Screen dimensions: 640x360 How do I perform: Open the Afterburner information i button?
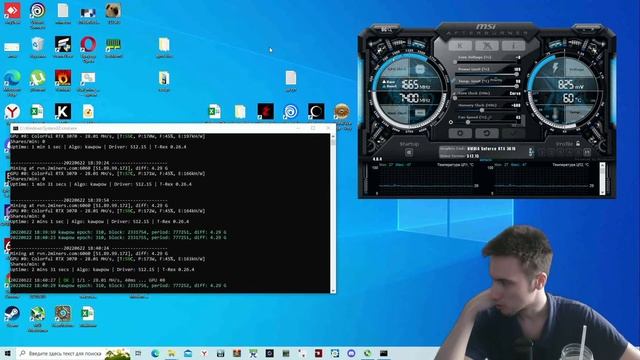tap(513, 45)
